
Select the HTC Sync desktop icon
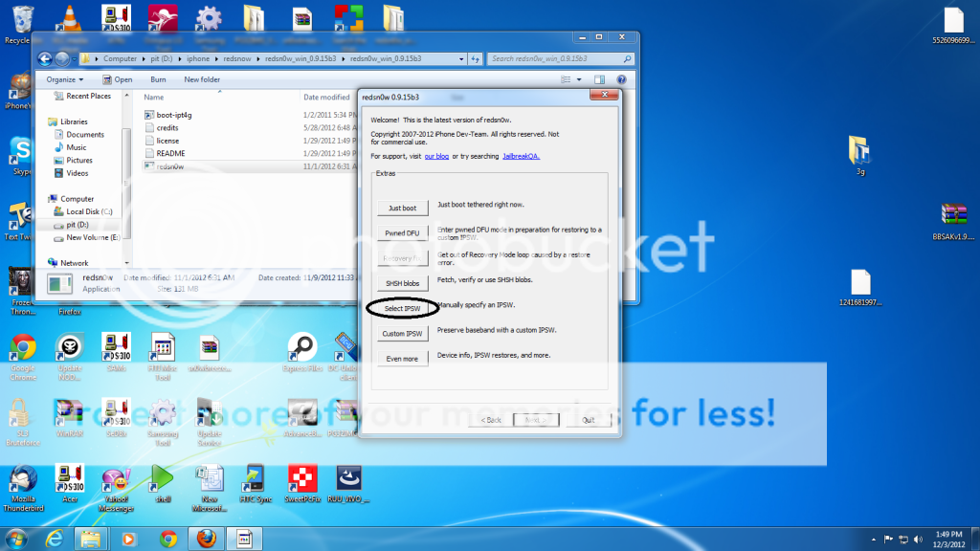click(x=255, y=484)
